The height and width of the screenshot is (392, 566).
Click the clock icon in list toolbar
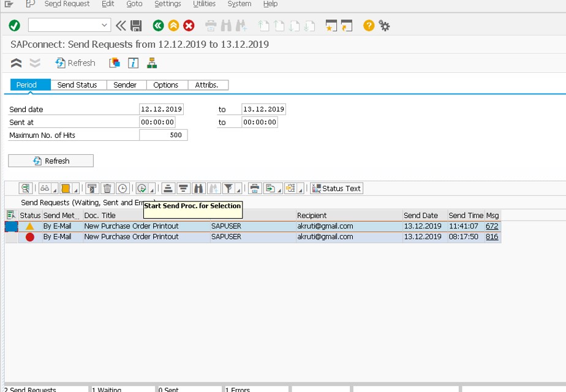[x=123, y=189]
